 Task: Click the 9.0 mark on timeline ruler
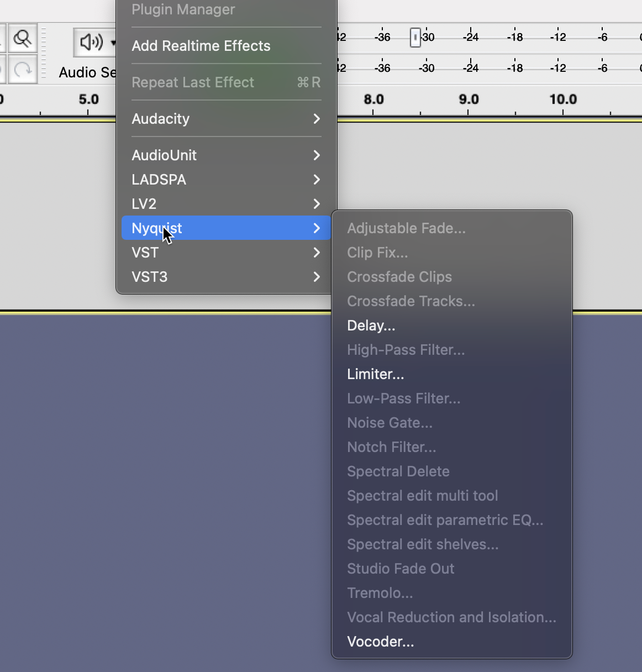coord(469,99)
